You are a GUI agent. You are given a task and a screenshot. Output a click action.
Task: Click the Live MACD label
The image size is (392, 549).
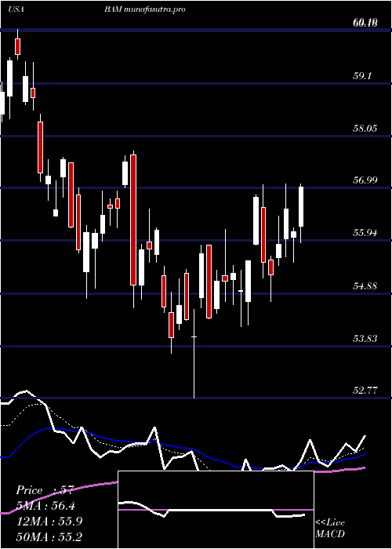point(330,529)
